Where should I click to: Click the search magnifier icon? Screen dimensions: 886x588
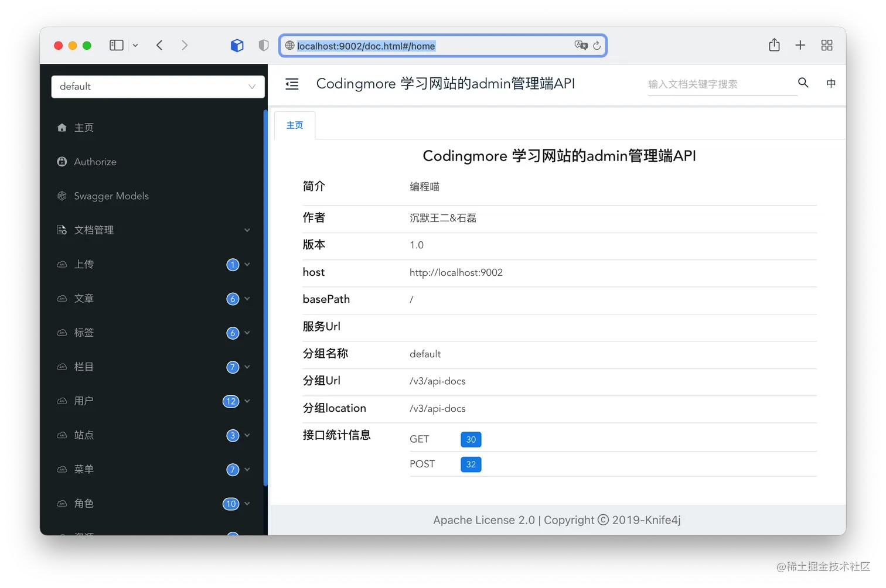803,83
